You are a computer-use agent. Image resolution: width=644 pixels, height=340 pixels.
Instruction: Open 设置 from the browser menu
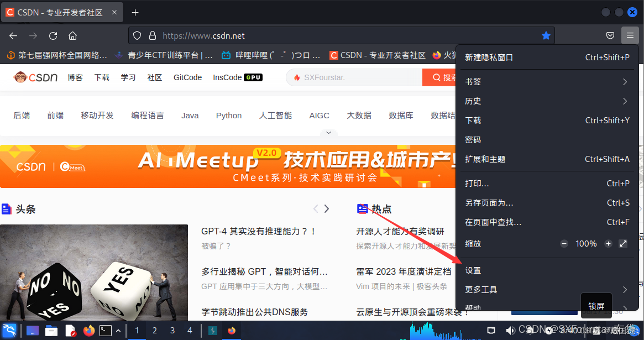547,270
